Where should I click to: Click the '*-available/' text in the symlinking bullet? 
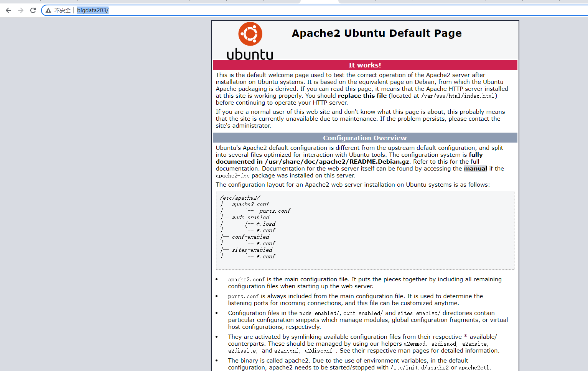(480, 337)
